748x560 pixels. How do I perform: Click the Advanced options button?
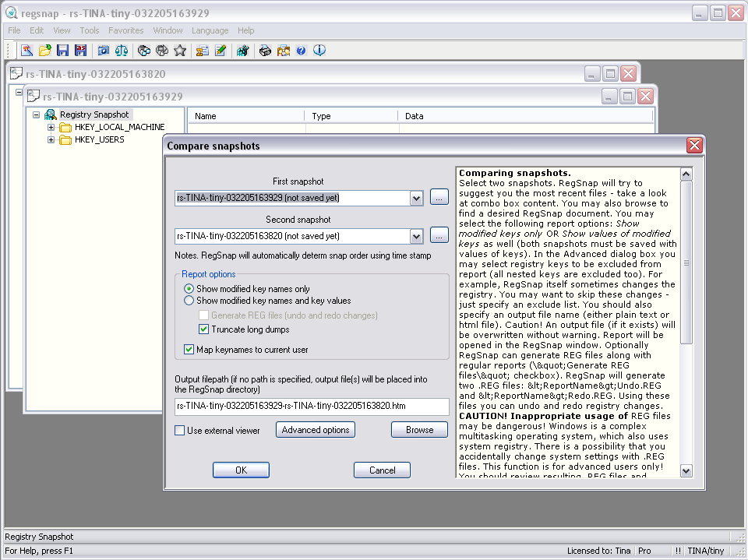(x=315, y=429)
